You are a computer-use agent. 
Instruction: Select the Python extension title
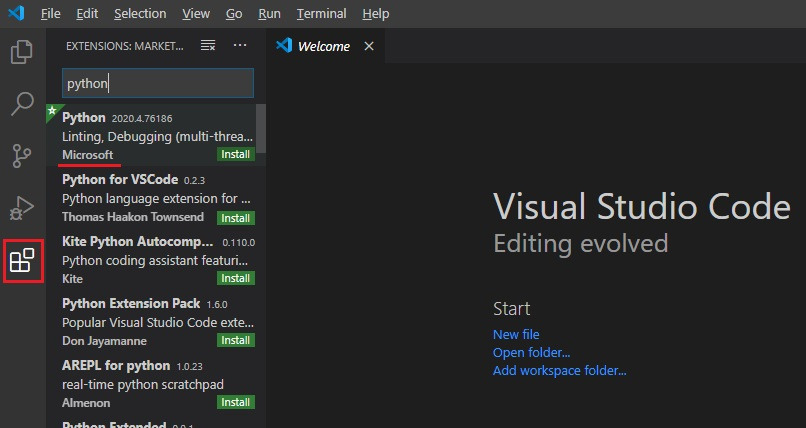84,118
